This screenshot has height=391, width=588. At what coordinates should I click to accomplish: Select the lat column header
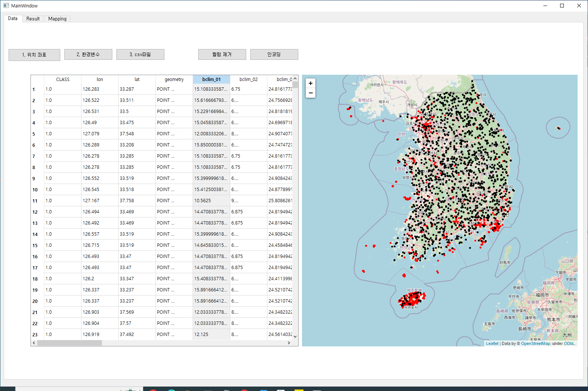point(137,80)
